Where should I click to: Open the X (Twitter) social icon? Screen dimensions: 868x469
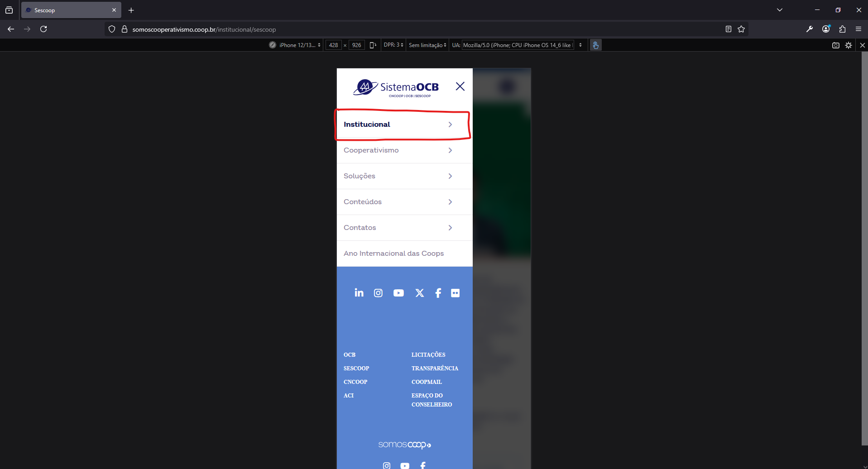coord(420,293)
